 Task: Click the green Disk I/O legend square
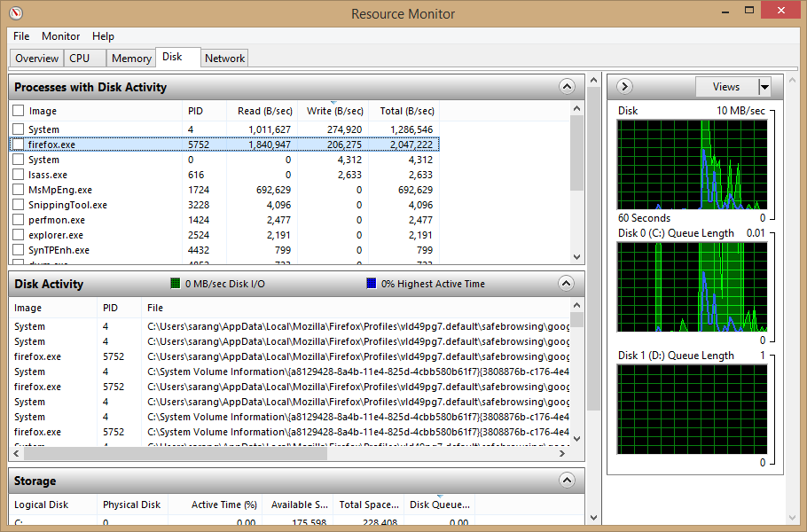pyautogui.click(x=175, y=284)
